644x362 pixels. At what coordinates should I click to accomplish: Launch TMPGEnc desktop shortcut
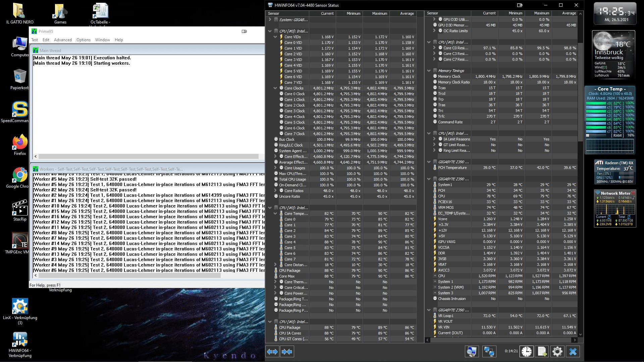(x=20, y=243)
